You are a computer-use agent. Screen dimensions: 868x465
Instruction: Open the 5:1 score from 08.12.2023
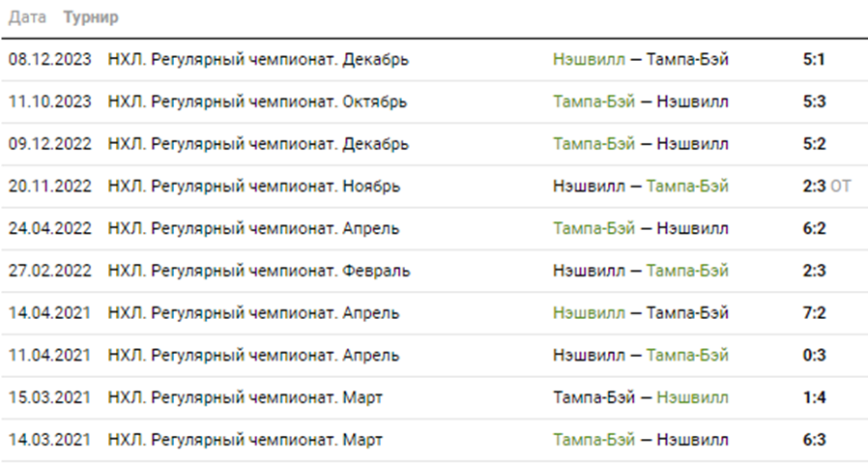(814, 59)
